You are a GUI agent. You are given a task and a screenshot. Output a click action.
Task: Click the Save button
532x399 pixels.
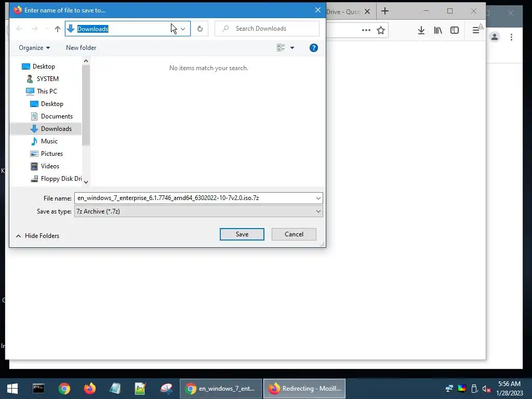click(242, 234)
